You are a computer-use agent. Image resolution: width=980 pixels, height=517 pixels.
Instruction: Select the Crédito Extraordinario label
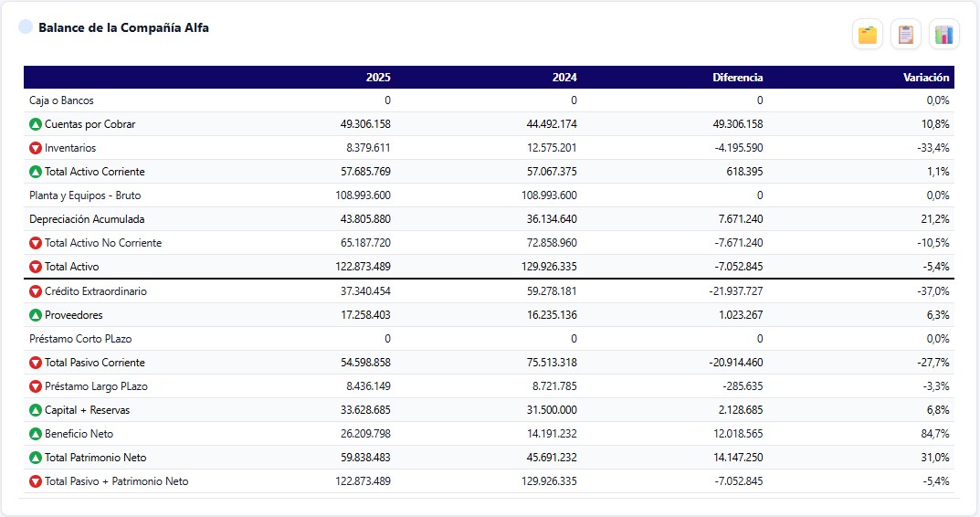click(96, 291)
